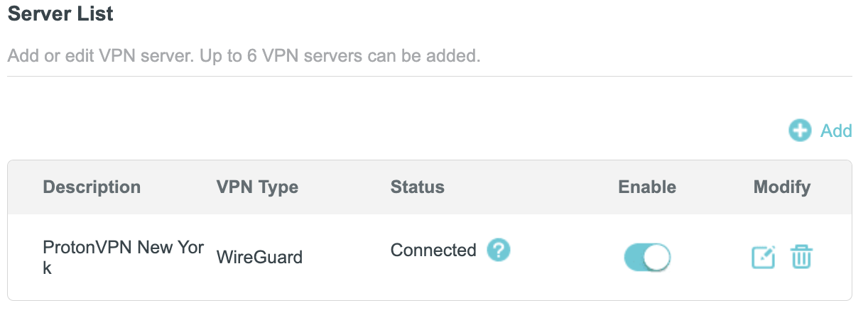Select the ProtonVPN New York description cell
The image size is (868, 325).
click(124, 258)
